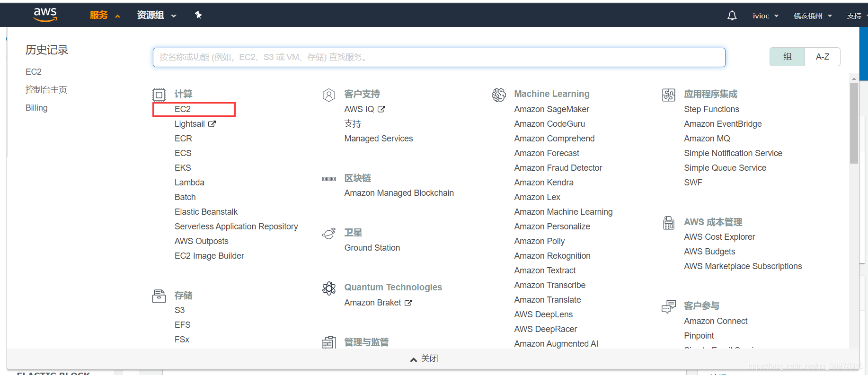Open 控制台主页 from history
Image resolution: width=868 pixels, height=375 pixels.
tap(46, 90)
